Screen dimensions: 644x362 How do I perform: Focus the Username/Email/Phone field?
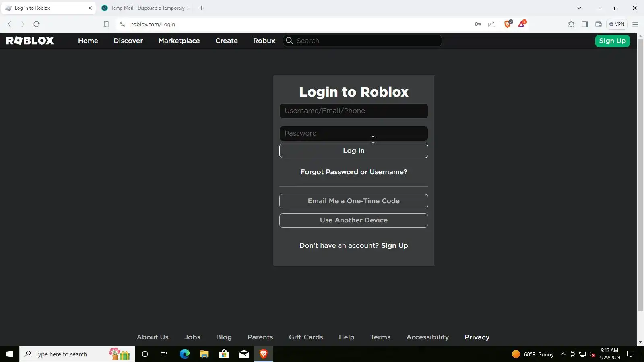tap(354, 111)
